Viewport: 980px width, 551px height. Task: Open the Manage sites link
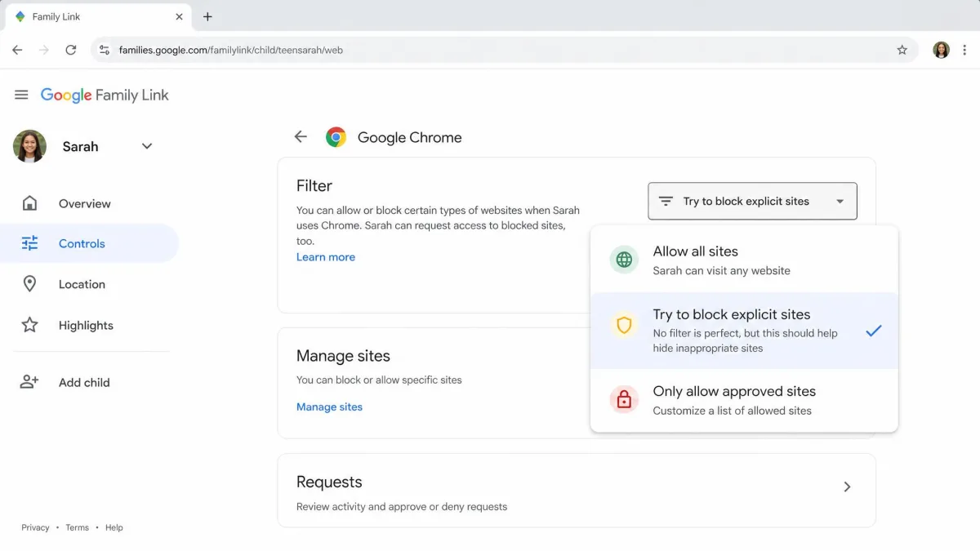pos(329,407)
